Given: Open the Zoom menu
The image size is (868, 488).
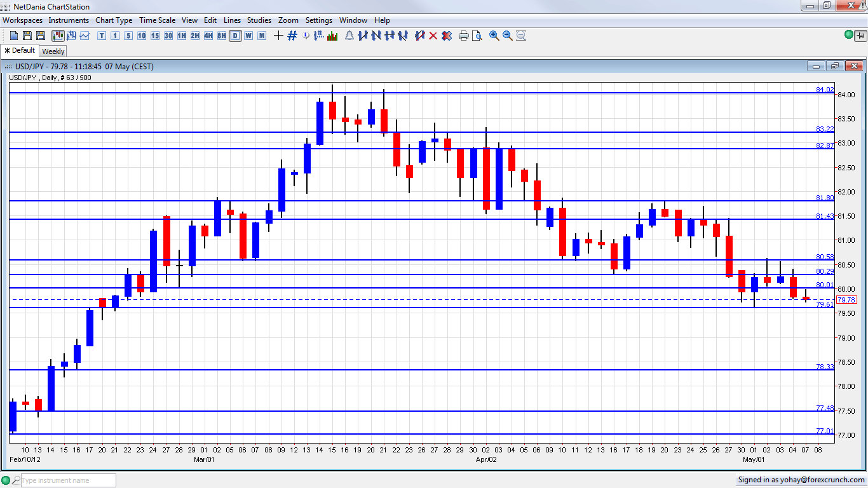Looking at the screenshot, I should (288, 20).
